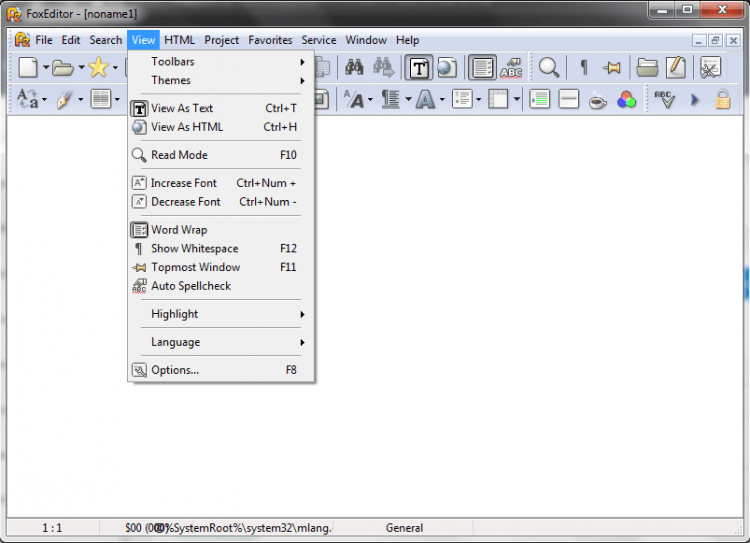Click the table grid icon in lower toolbar
This screenshot has height=543, width=750.
tap(100, 99)
